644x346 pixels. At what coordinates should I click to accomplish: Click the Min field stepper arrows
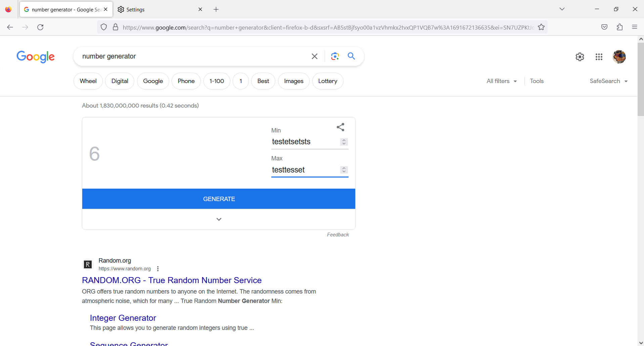point(344,142)
